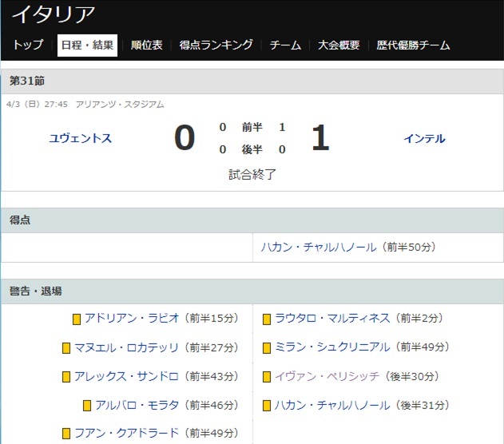This screenshot has height=444, width=504.
Task: Click yellow card icon beside イヴァン・ペリシッチ
Action: [267, 377]
